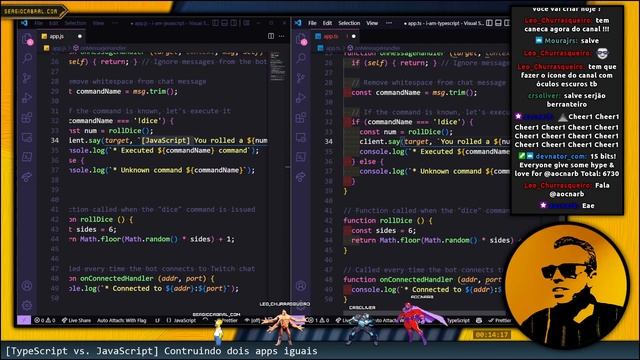
Task: Change TypeScript language mode in right status bar
Action: tap(458, 320)
